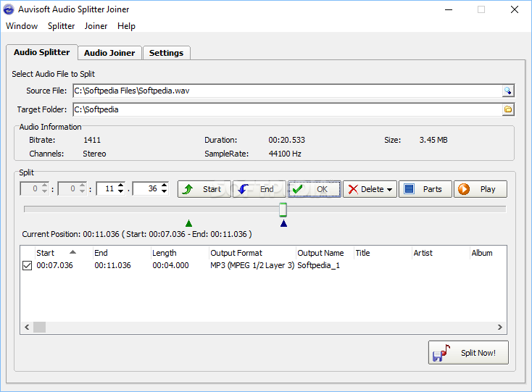Click the Artist column header

tap(441, 253)
